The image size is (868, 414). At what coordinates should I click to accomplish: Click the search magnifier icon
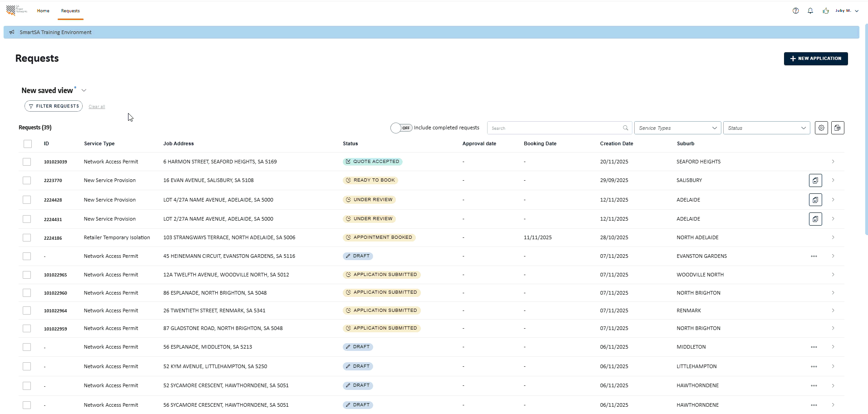tap(626, 128)
